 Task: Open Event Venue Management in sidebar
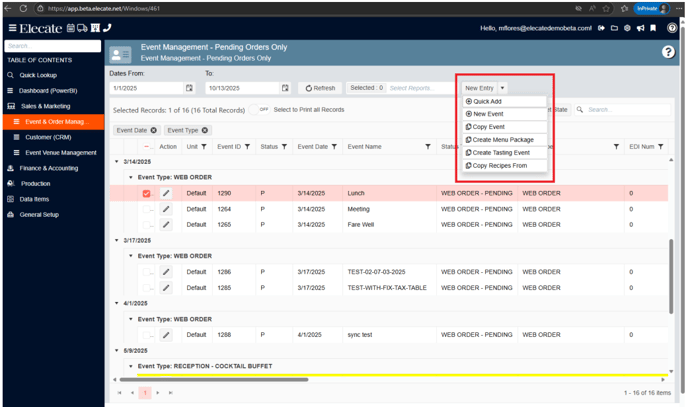pos(61,153)
